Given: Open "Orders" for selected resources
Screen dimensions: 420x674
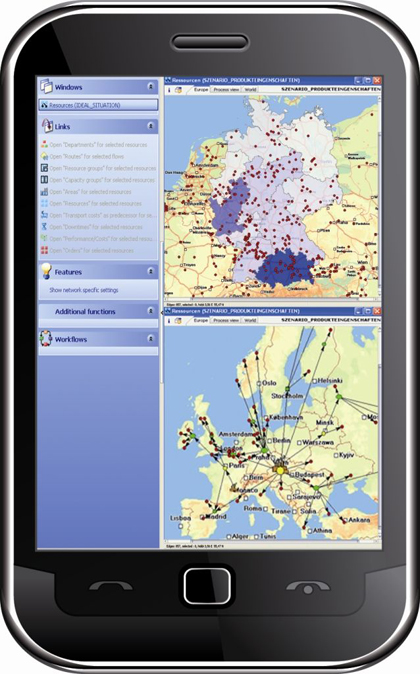Looking at the screenshot, I should pos(92,250).
